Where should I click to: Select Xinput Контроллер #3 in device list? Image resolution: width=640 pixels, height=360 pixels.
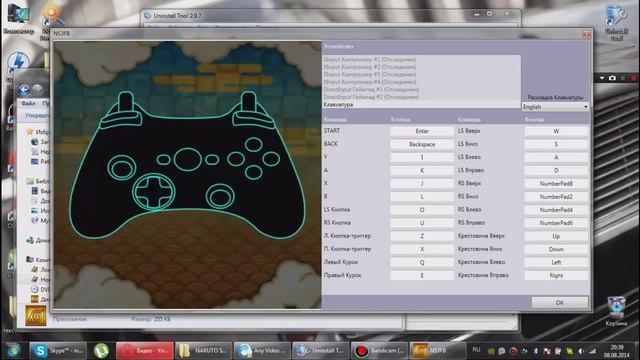pyautogui.click(x=421, y=74)
